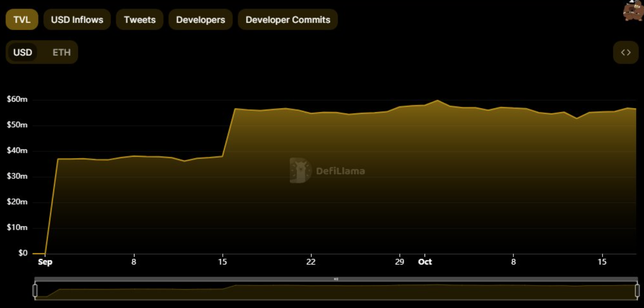
Task: Enable the Developers metric
Action: [x=201, y=20]
